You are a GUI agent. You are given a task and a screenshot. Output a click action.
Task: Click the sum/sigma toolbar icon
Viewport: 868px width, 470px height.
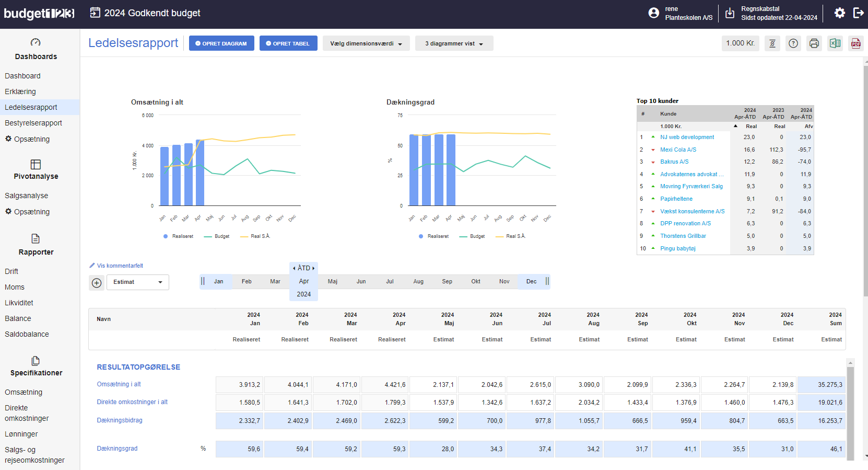[772, 43]
